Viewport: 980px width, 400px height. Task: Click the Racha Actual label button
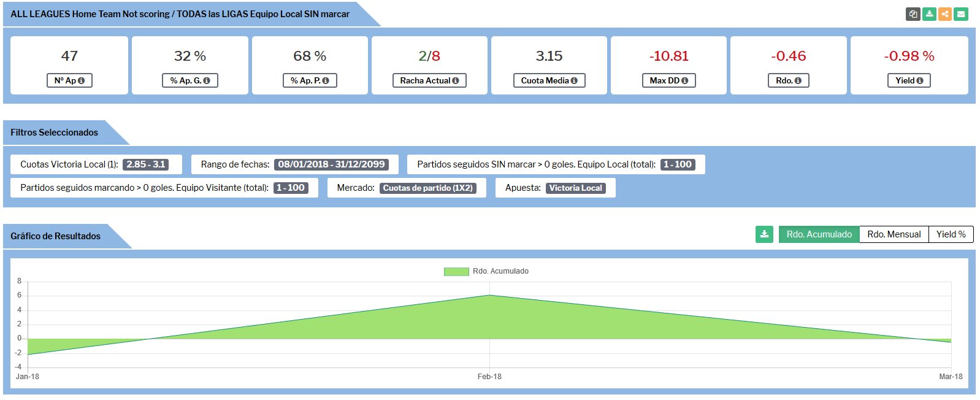pyautogui.click(x=429, y=80)
